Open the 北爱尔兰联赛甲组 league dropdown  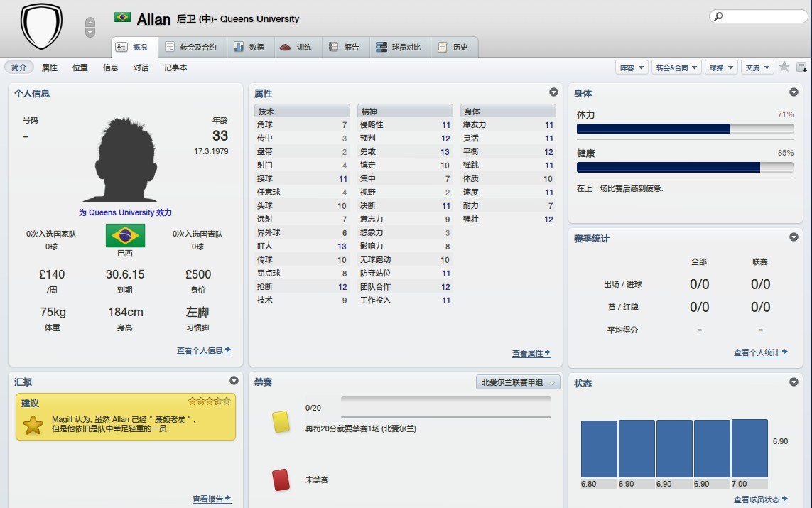click(518, 382)
